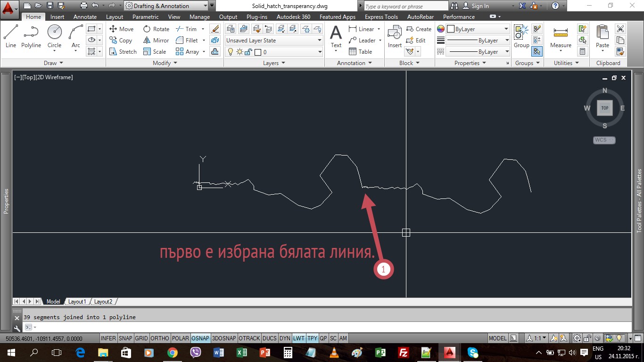
Task: Select the Circle tool
Action: coord(54,36)
